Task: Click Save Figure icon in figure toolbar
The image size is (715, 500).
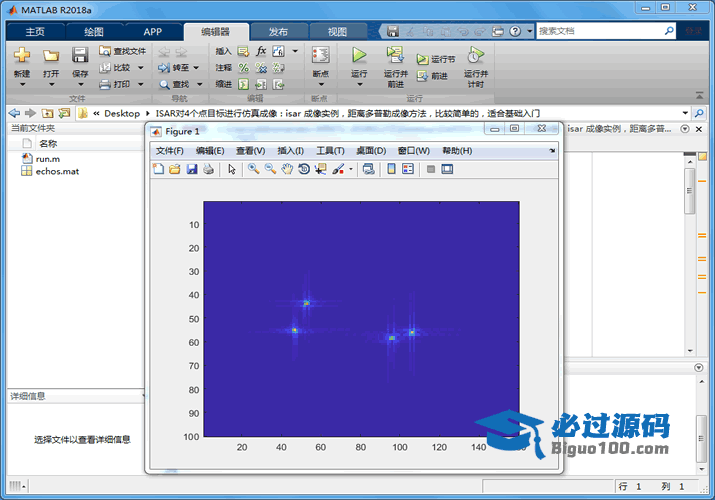Action: [192, 169]
